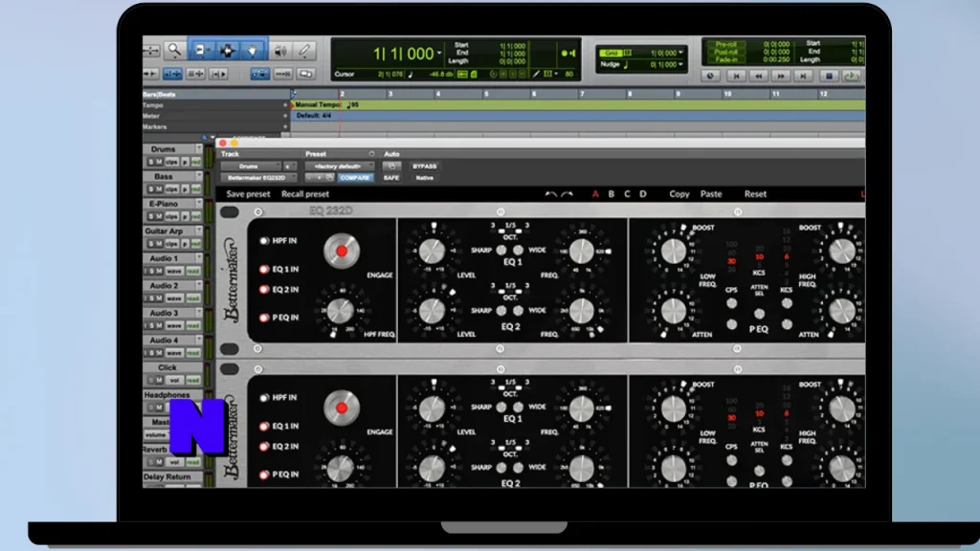980x551 pixels.
Task: Click the go to end button
Action: [803, 77]
